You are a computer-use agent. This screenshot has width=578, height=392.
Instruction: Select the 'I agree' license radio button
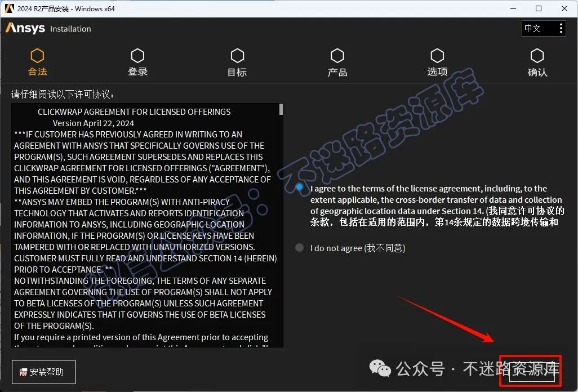pyautogui.click(x=300, y=187)
